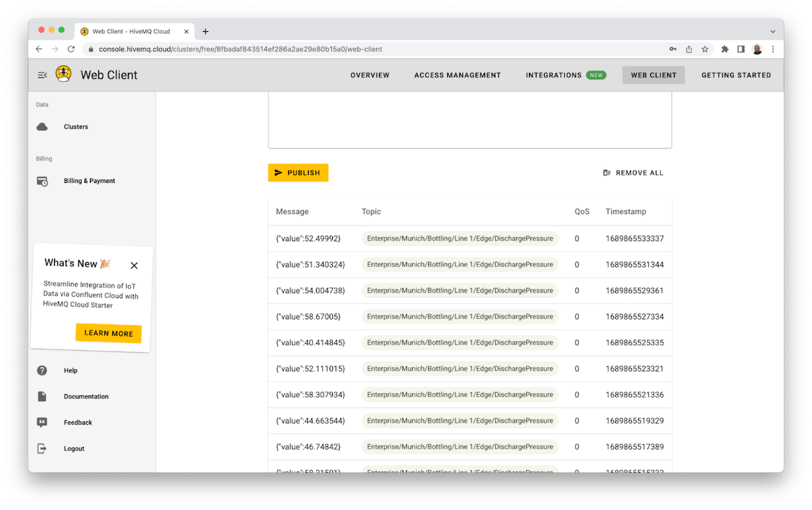This screenshot has width=812, height=510.
Task: Open Billing & Payment link
Action: pyautogui.click(x=89, y=181)
